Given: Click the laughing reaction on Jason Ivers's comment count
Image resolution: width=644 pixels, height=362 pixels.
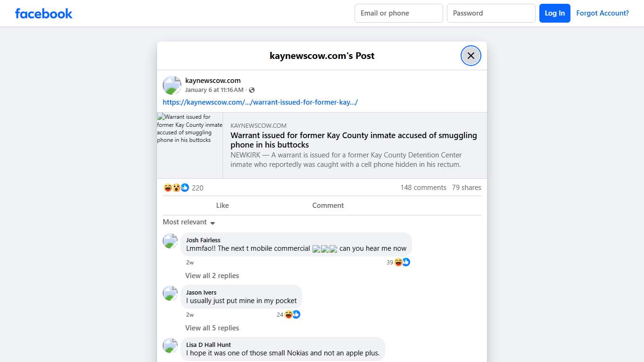Looking at the screenshot, I should click(x=288, y=314).
